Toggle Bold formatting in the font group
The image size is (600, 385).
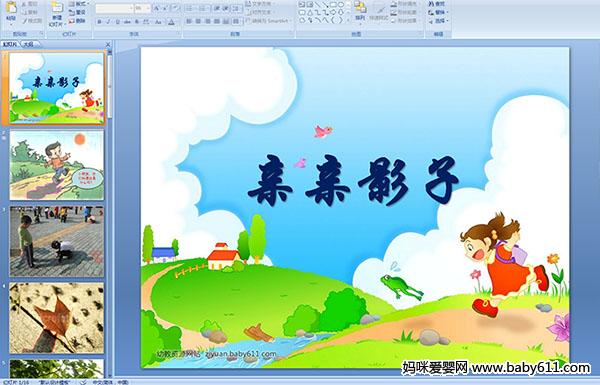click(99, 22)
